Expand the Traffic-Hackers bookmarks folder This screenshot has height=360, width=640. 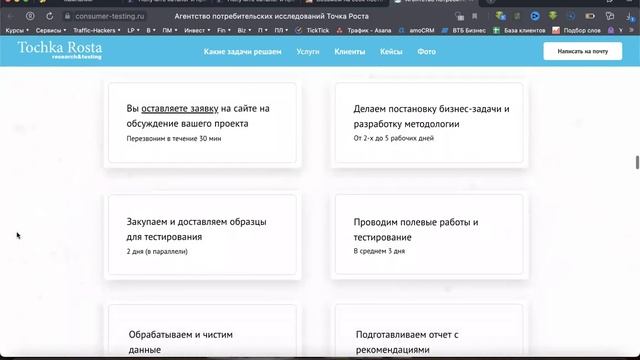point(97,30)
